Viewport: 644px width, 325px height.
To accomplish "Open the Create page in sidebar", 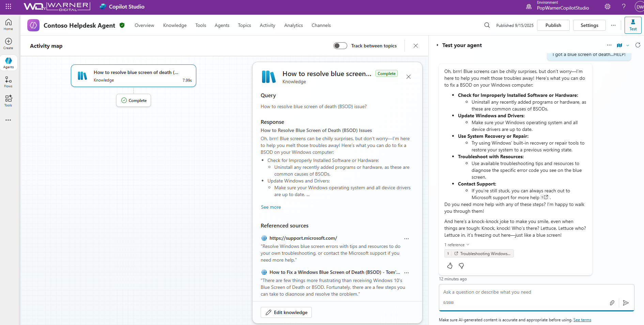I will 9,44.
